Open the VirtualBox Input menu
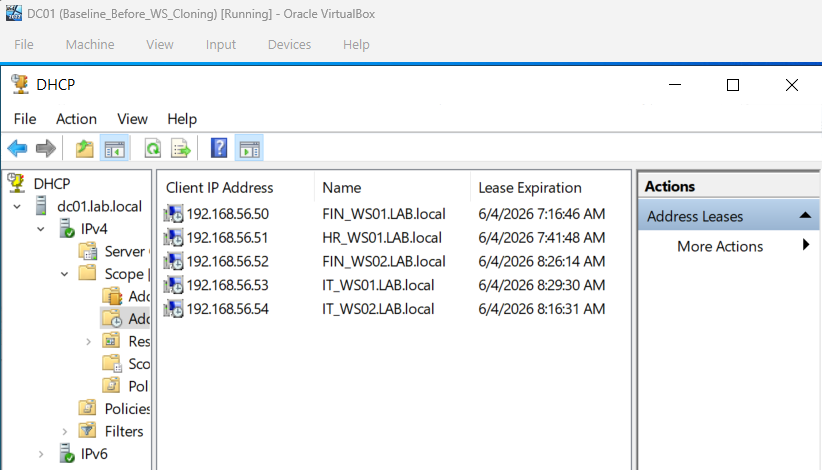Screen dimensions: 822x470 point(221,45)
